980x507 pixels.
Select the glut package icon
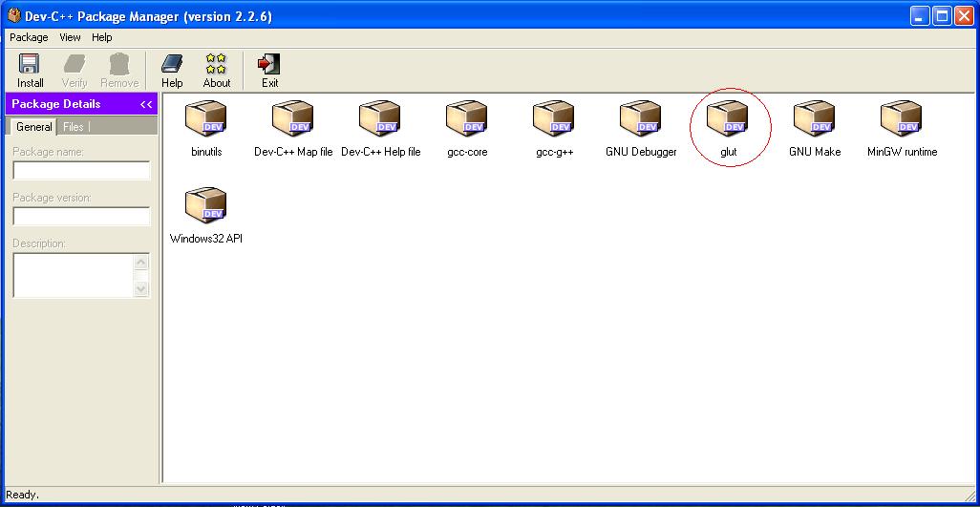click(728, 118)
